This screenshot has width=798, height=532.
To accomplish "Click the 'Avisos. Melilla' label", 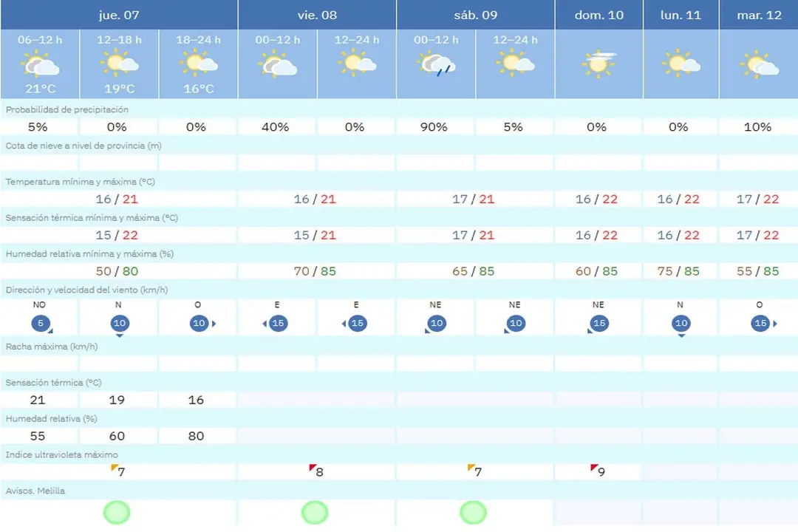I will point(35,491).
